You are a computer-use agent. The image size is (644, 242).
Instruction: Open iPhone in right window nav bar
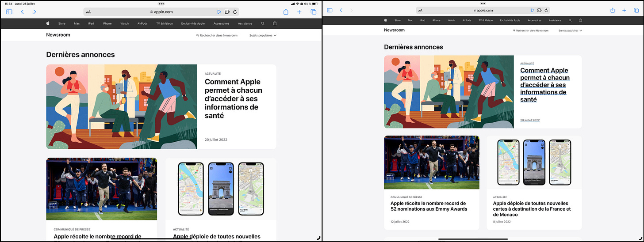coord(437,20)
